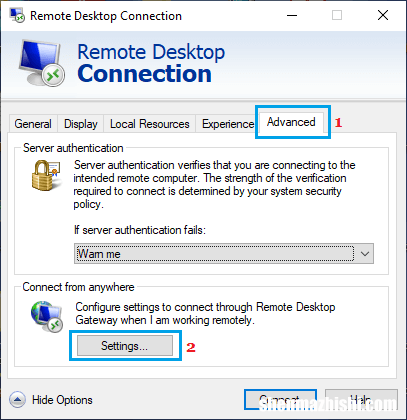407x420 pixels.
Task: Switch to the Display tab
Action: point(81,124)
